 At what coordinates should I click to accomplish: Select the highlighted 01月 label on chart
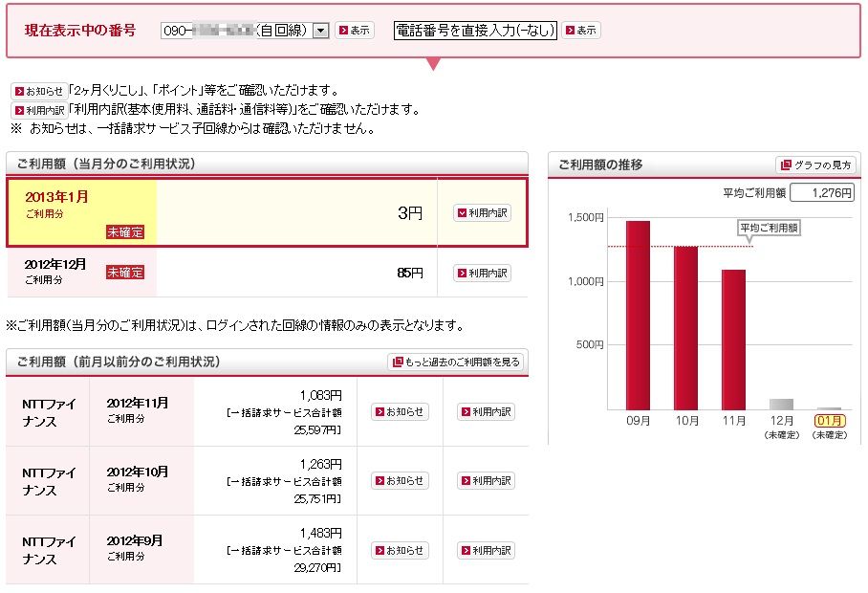829,420
